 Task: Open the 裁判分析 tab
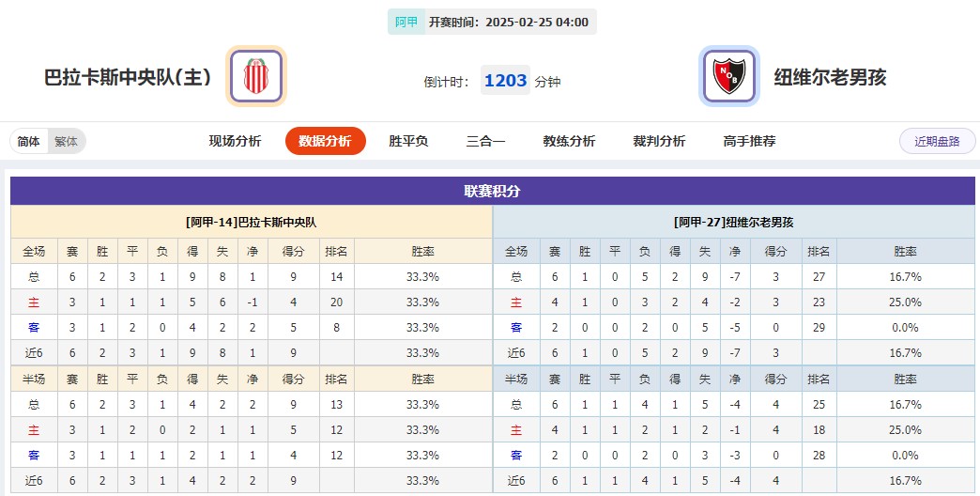[x=659, y=142]
